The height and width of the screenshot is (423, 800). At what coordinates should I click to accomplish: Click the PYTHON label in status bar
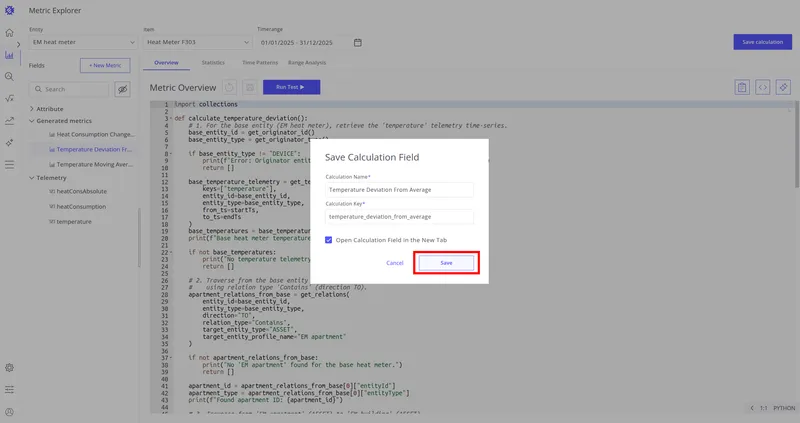(784, 408)
